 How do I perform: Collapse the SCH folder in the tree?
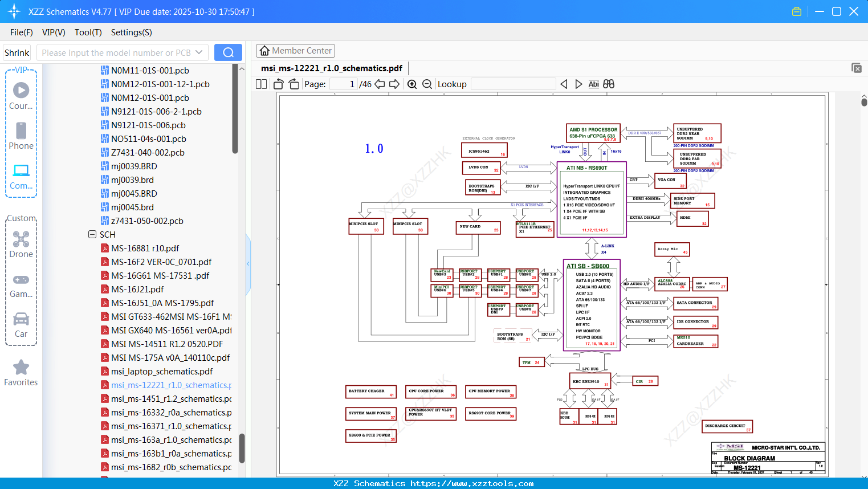(92, 234)
